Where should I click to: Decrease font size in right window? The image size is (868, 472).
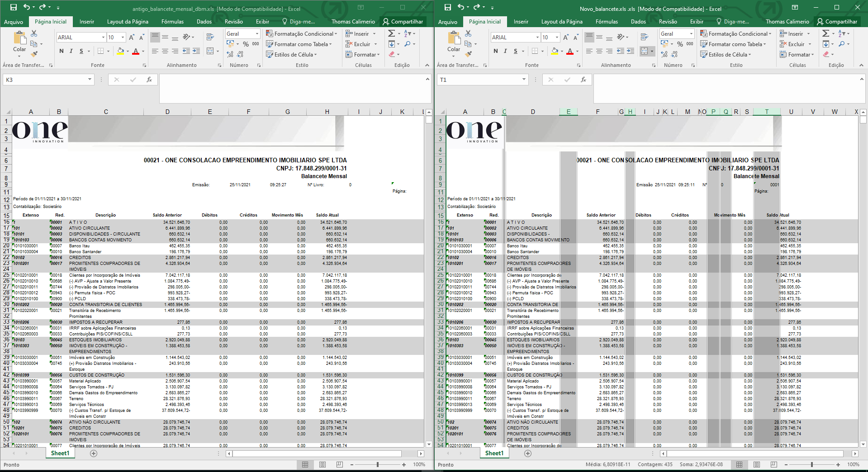pos(576,37)
